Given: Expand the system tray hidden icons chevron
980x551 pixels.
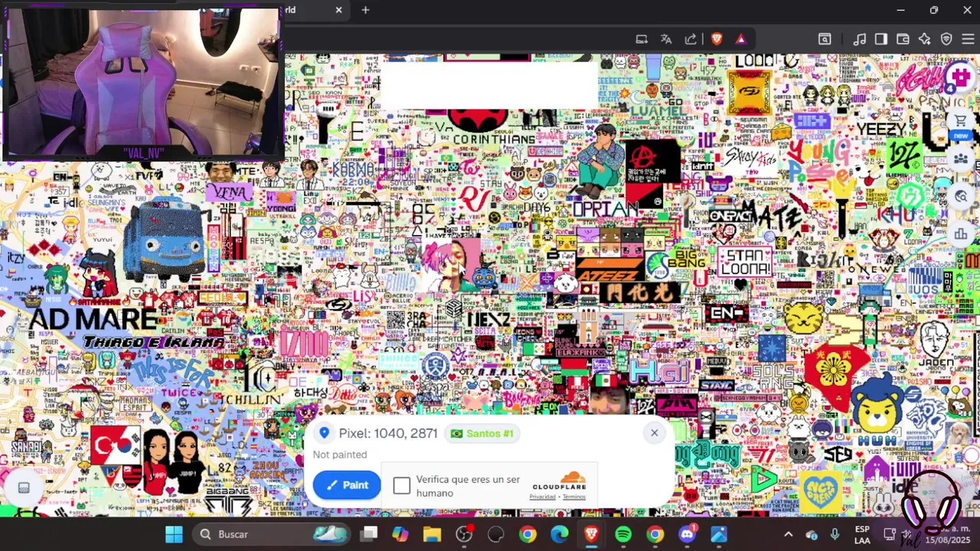Looking at the screenshot, I should tap(788, 534).
